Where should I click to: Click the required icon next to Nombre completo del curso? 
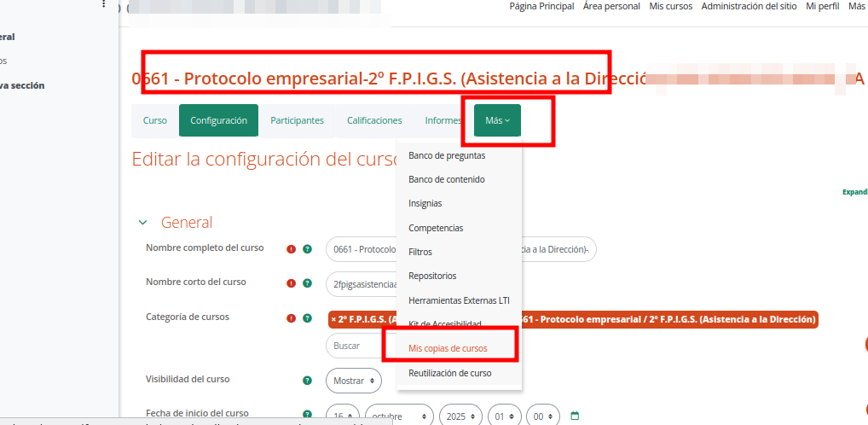pos(291,249)
